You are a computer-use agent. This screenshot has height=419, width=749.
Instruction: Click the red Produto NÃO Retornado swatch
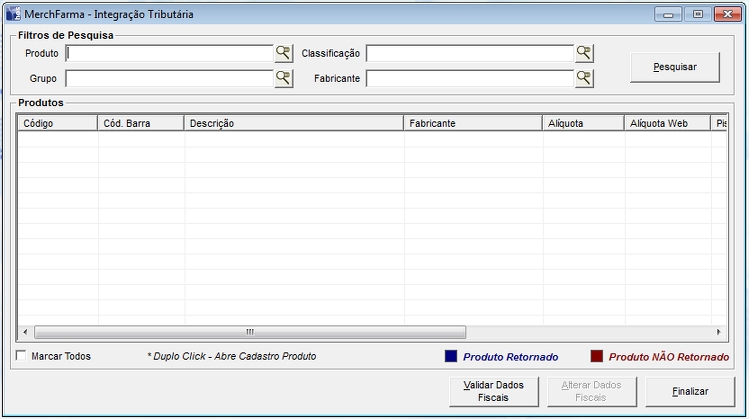tap(597, 357)
